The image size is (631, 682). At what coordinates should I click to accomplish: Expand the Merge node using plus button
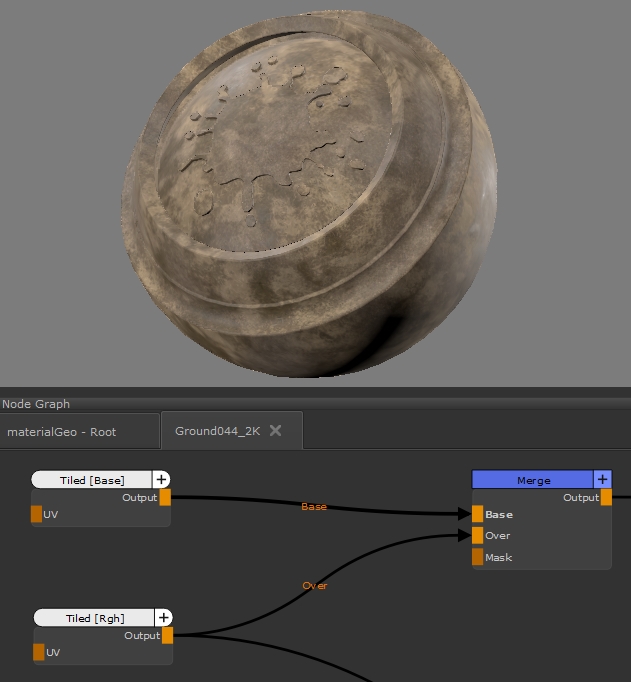[602, 480]
